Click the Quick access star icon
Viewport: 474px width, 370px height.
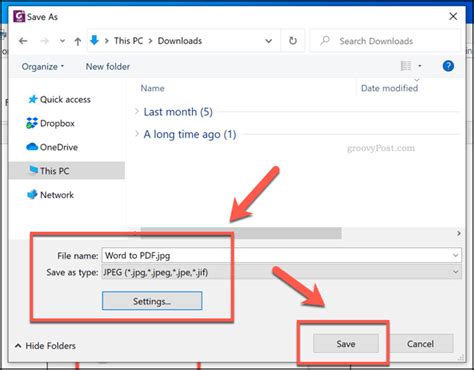click(x=32, y=99)
